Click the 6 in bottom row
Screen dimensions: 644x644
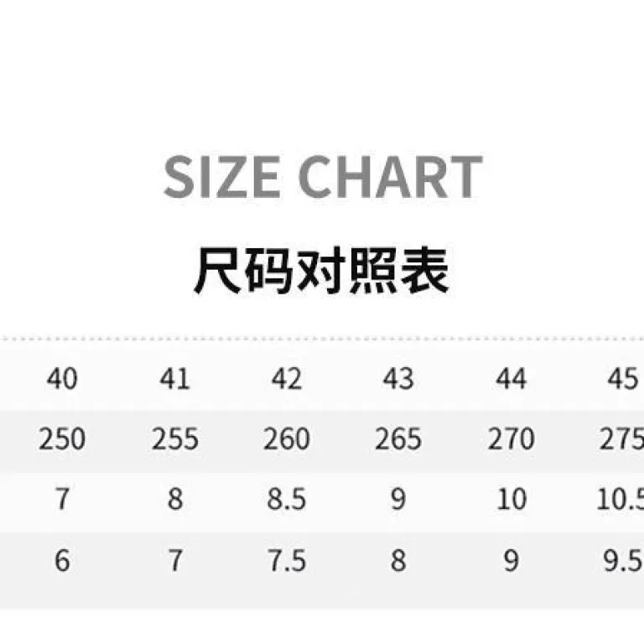click(x=62, y=560)
